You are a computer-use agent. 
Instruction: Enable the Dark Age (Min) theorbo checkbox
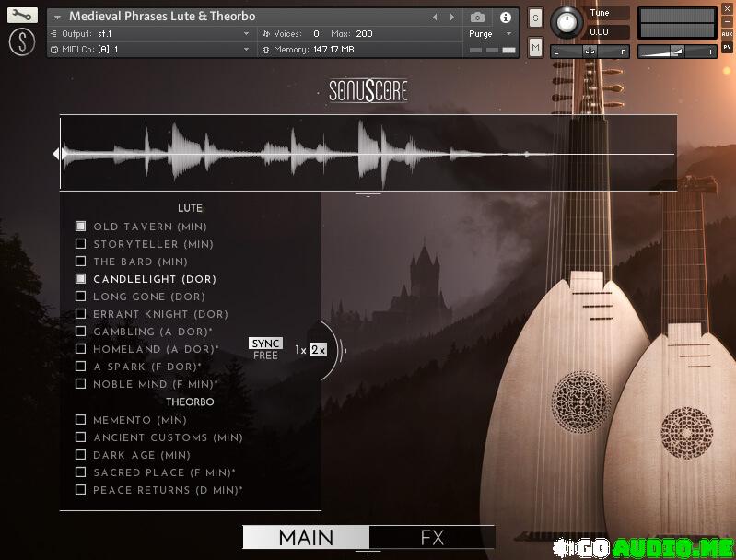[81, 455]
